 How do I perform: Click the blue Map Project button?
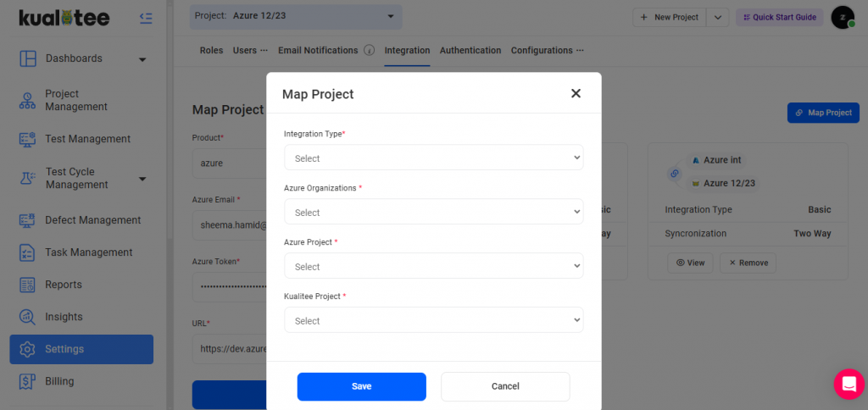coord(823,113)
